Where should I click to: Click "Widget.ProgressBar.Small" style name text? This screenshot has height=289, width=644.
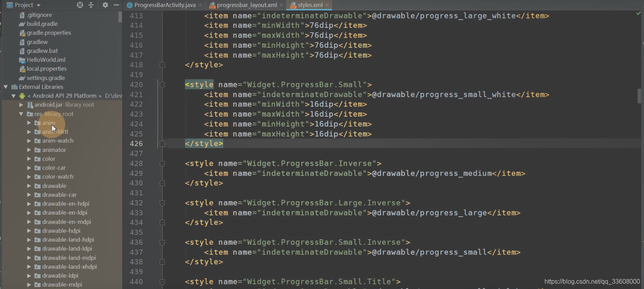click(x=304, y=85)
